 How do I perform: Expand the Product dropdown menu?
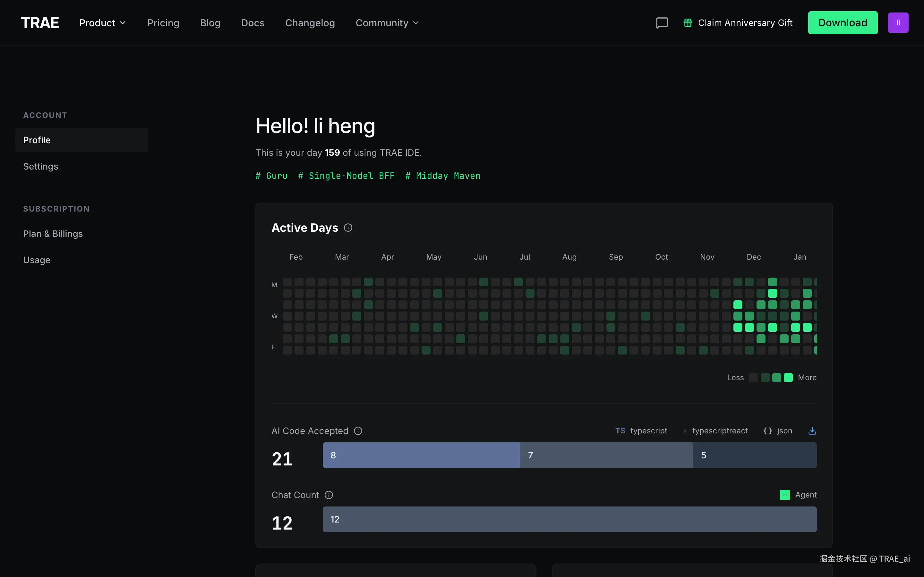pos(102,23)
